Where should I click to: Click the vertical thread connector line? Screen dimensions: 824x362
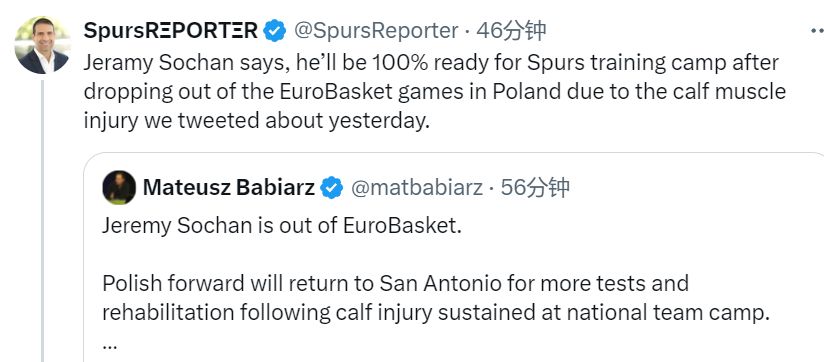coord(43,221)
